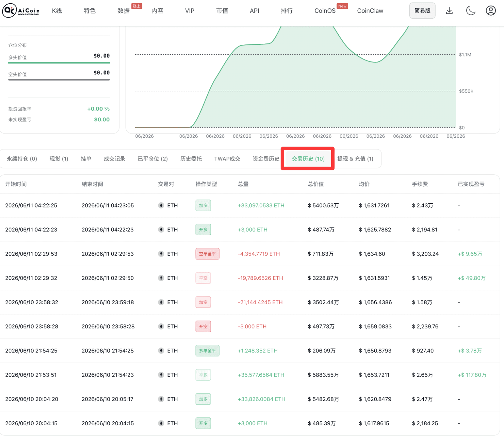The image size is (504, 439).
Task: Click the 平空 tag
Action: click(203, 278)
